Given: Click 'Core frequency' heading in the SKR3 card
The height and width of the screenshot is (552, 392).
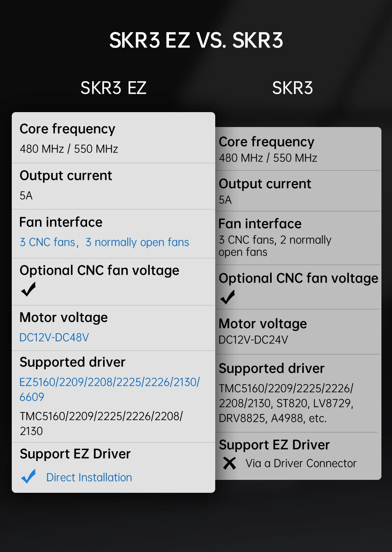Looking at the screenshot, I should (x=266, y=142).
